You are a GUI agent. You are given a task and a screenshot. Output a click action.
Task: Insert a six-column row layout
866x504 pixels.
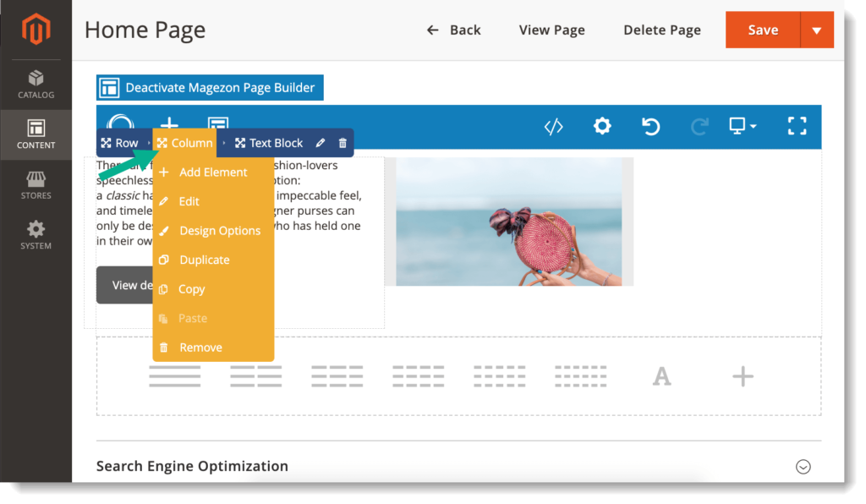point(580,376)
